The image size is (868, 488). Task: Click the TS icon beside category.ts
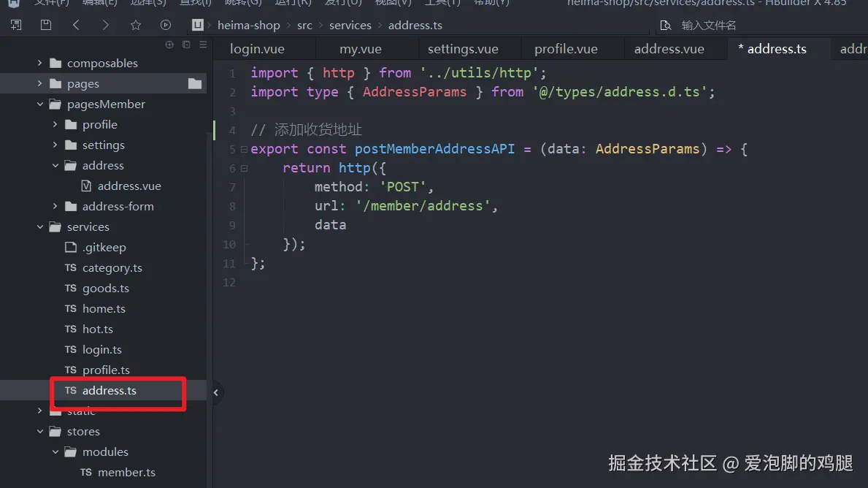[x=70, y=267]
